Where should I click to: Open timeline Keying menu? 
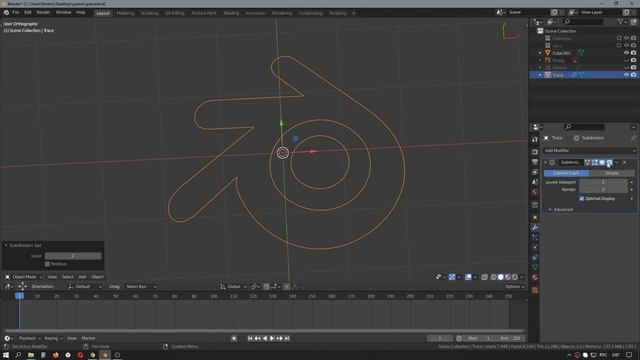coord(53,338)
